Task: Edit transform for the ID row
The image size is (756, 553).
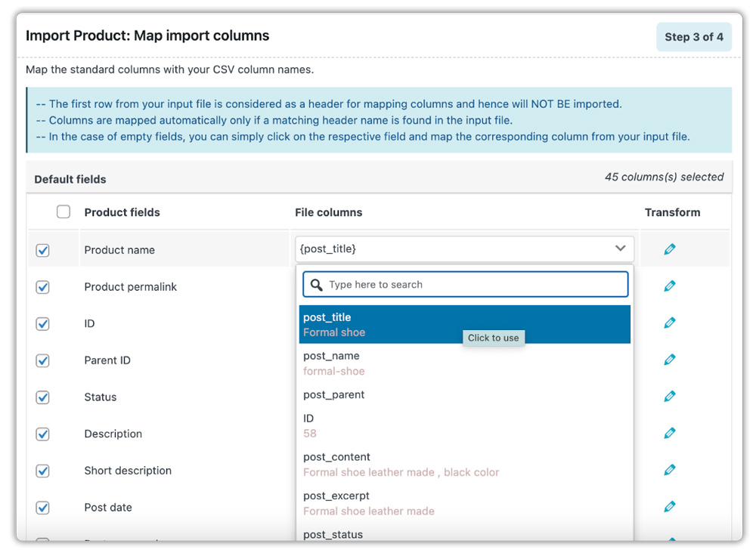Action: pos(669,323)
